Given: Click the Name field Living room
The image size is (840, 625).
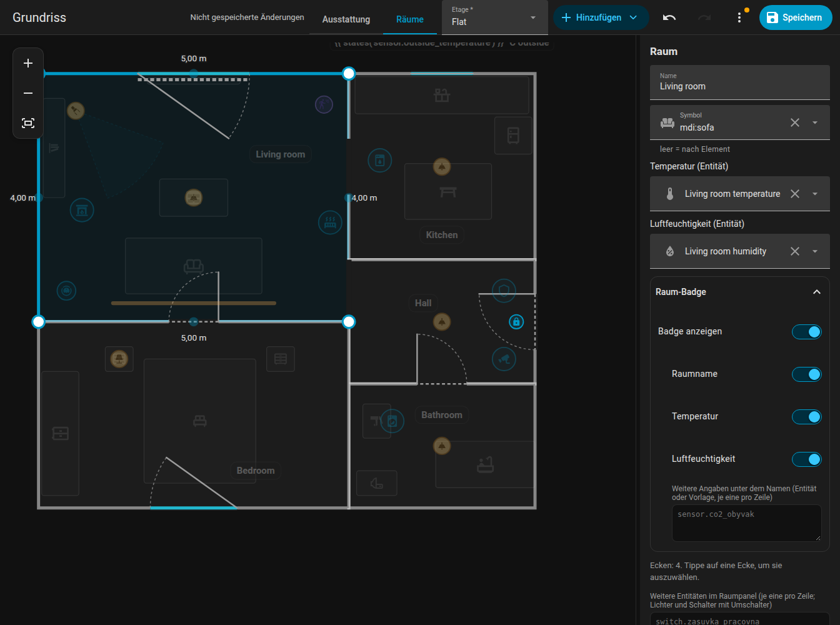Looking at the screenshot, I should pos(740,82).
